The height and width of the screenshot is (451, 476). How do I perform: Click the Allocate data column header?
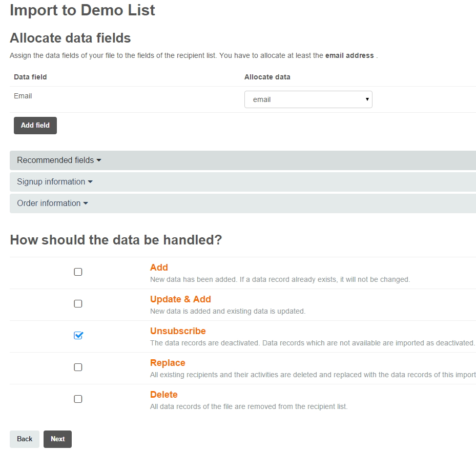tap(267, 77)
